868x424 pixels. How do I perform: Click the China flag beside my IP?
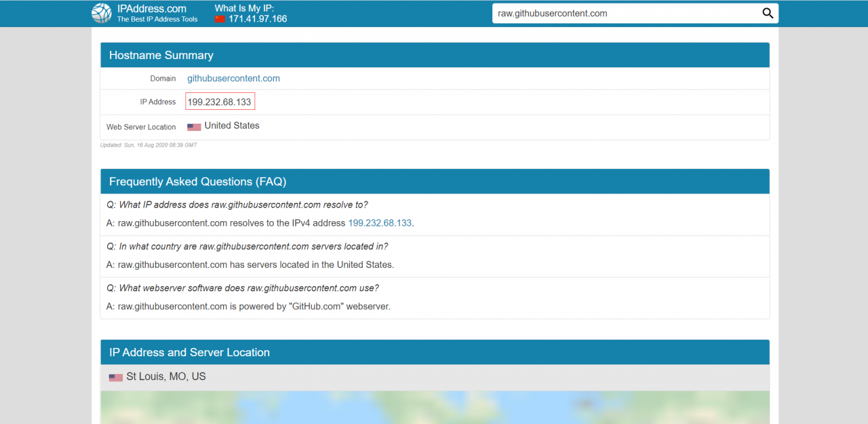pos(220,19)
